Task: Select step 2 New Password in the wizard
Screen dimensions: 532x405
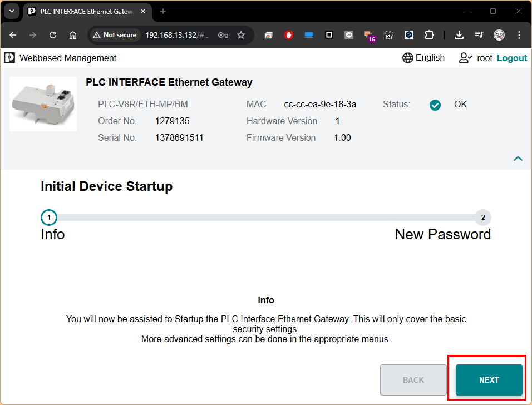Action: pyautogui.click(x=483, y=218)
